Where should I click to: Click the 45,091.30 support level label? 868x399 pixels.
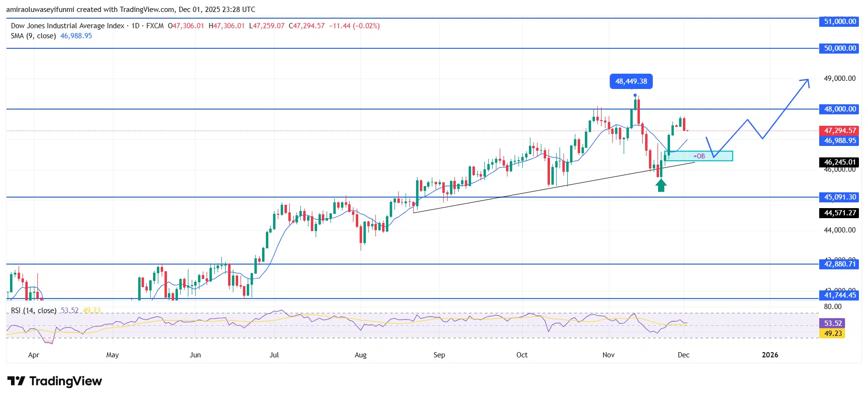tap(840, 197)
